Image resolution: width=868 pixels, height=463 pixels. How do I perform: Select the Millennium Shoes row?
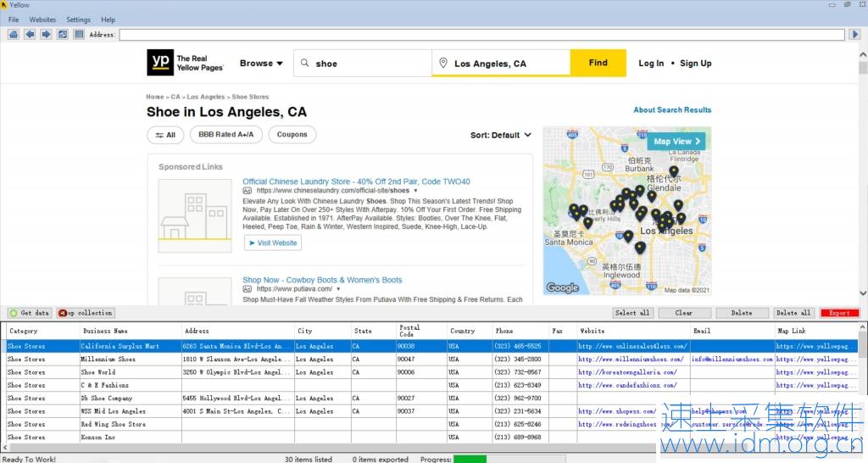click(431, 359)
